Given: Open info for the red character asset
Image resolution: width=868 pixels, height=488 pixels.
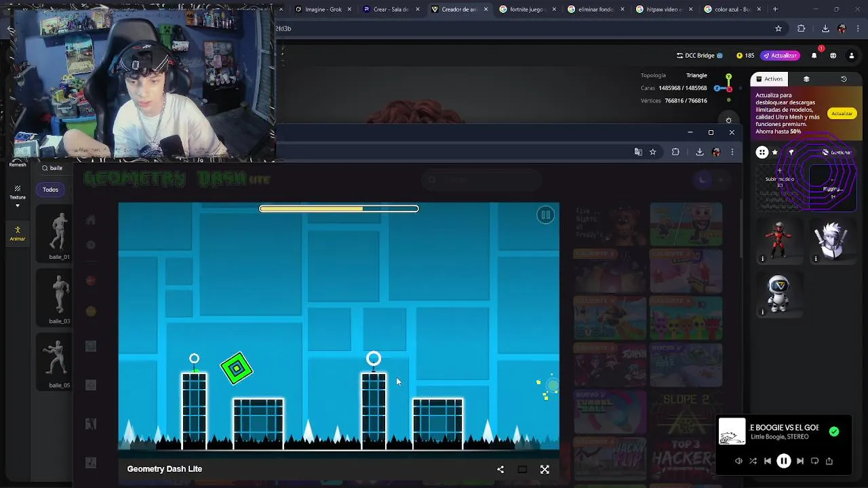Looking at the screenshot, I should pos(762,259).
